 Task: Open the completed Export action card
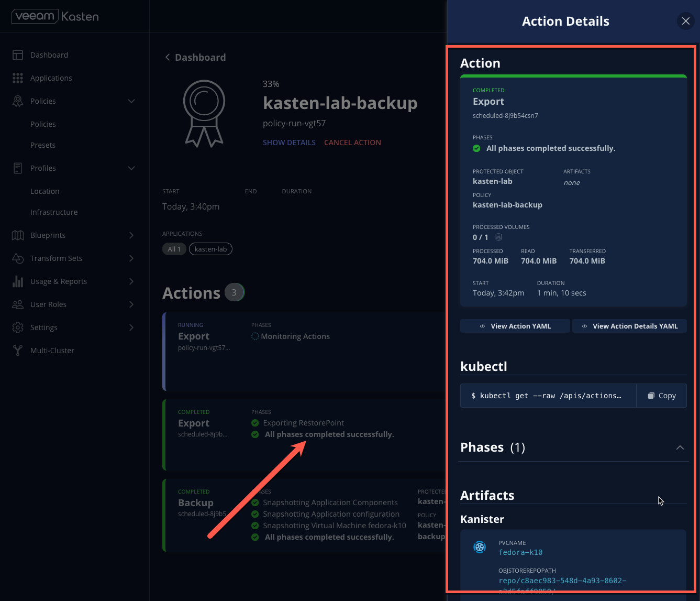click(305, 435)
